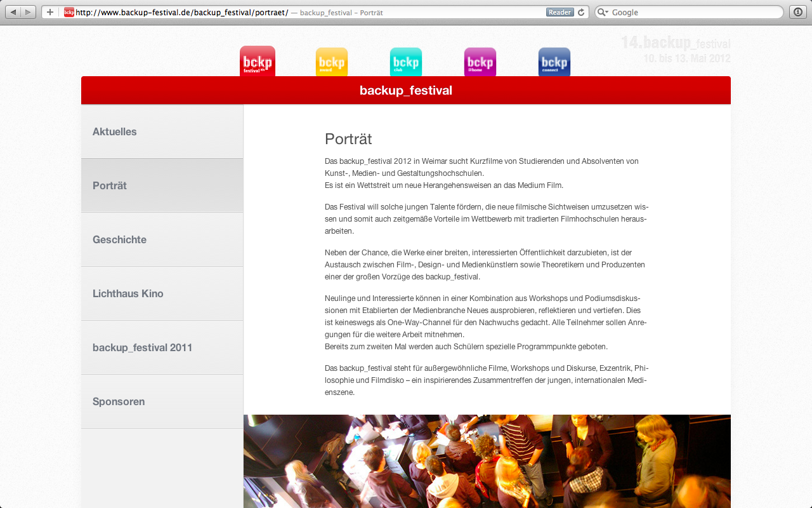The image size is (812, 508).
Task: Reload the page with the refresh icon
Action: click(581, 12)
